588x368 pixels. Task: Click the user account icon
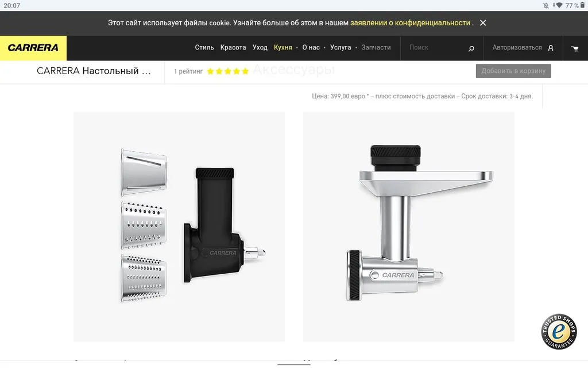551,48
